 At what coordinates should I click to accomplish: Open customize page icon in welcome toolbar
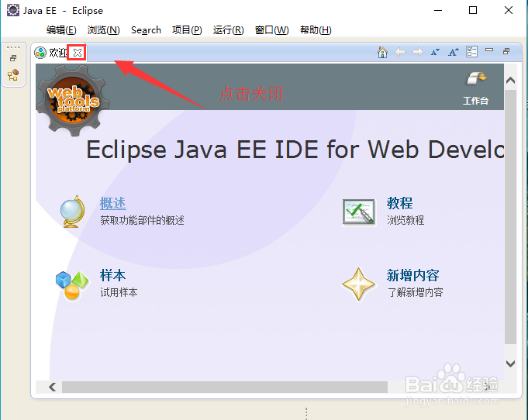(x=471, y=52)
